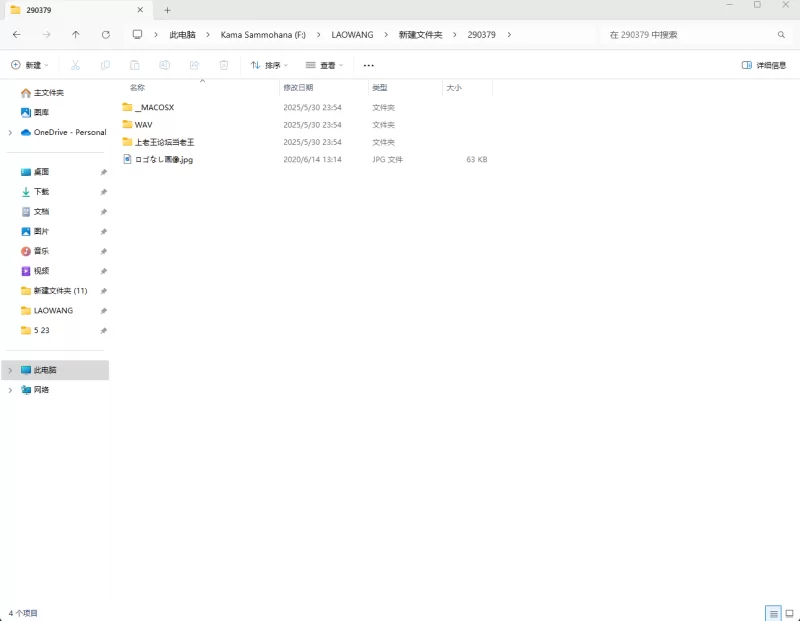The width and height of the screenshot is (800, 621).
Task: Click the 4 个项目 status text
Action: pos(23,613)
